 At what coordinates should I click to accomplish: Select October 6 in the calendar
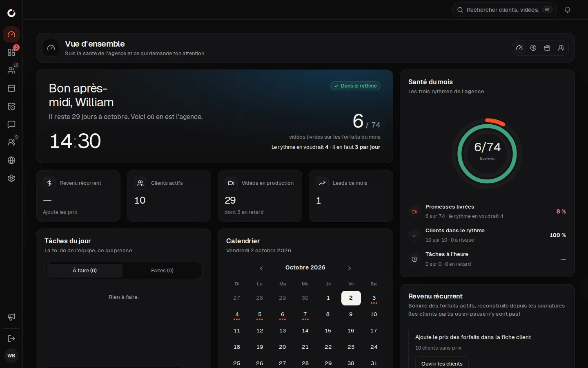click(283, 314)
